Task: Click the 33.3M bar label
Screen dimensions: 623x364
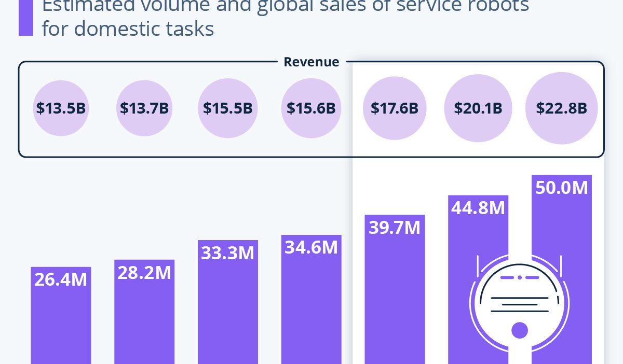Action: pyautogui.click(x=228, y=253)
